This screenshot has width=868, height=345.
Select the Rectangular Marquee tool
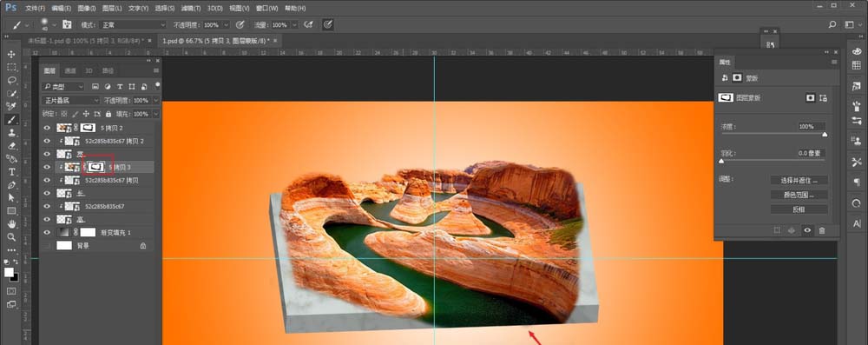pyautogui.click(x=11, y=67)
